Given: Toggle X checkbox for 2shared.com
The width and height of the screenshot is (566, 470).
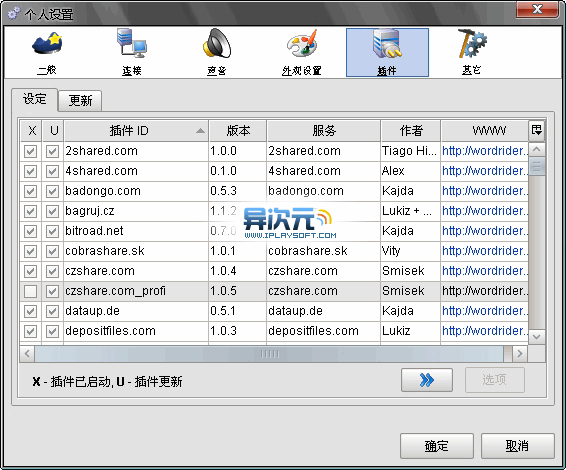Looking at the screenshot, I should point(30,151).
